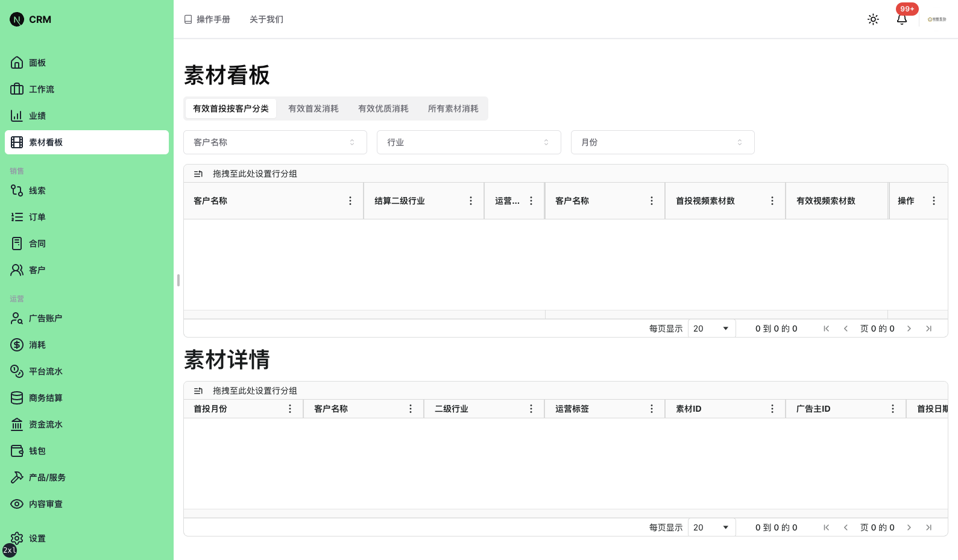This screenshot has width=958, height=560.
Task: Open the 操作手册 link
Action: (x=207, y=19)
